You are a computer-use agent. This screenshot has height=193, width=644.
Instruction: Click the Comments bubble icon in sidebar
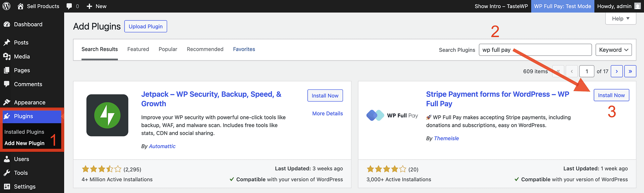tap(7, 84)
